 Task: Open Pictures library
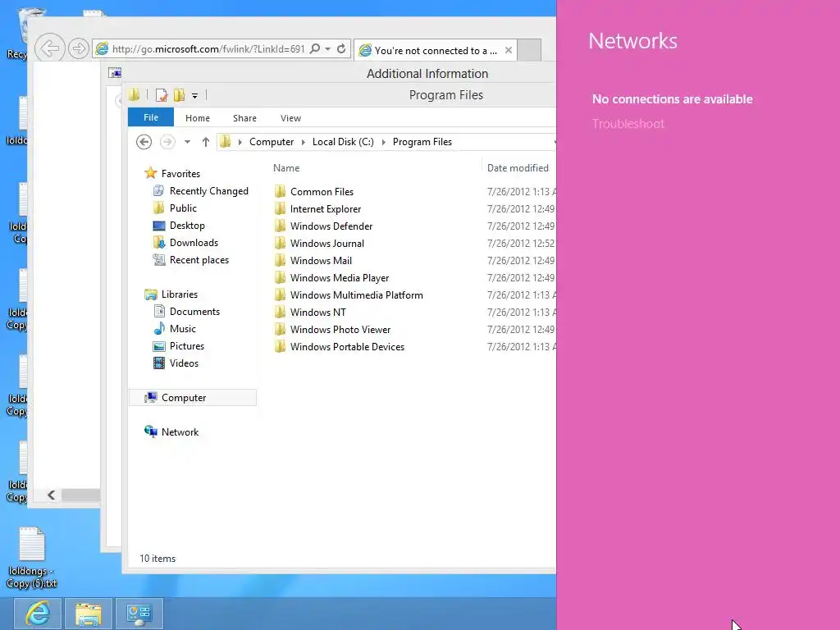point(187,346)
